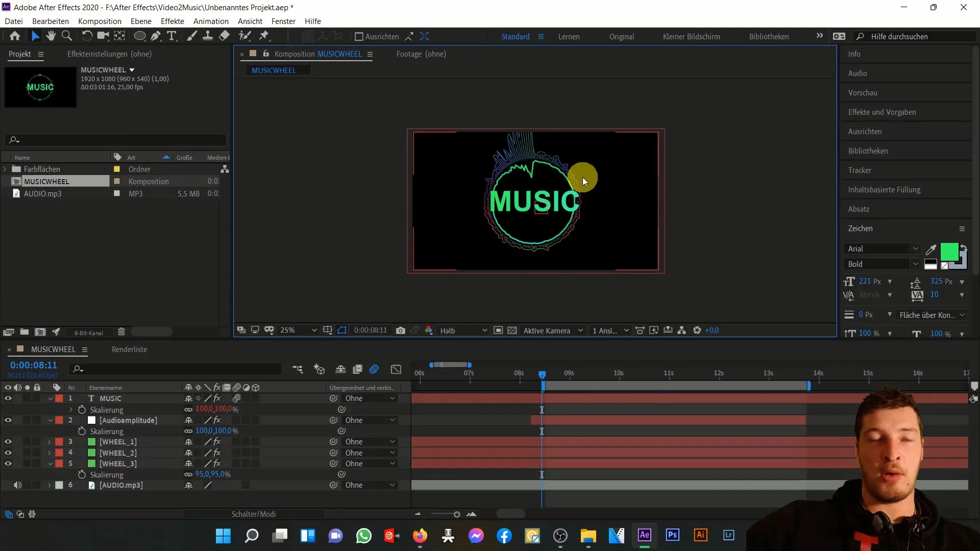Toggle visibility of WHEEL_3 layer
980x551 pixels.
[x=8, y=464]
